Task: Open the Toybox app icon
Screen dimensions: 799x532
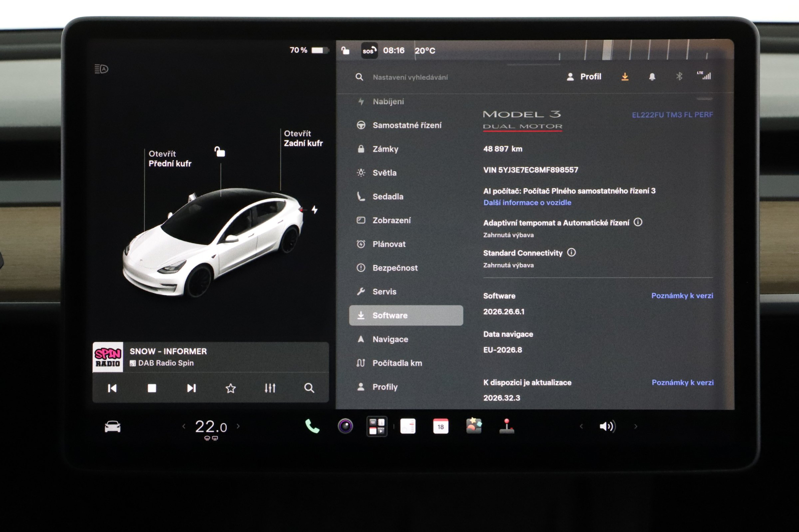Action: (x=474, y=426)
